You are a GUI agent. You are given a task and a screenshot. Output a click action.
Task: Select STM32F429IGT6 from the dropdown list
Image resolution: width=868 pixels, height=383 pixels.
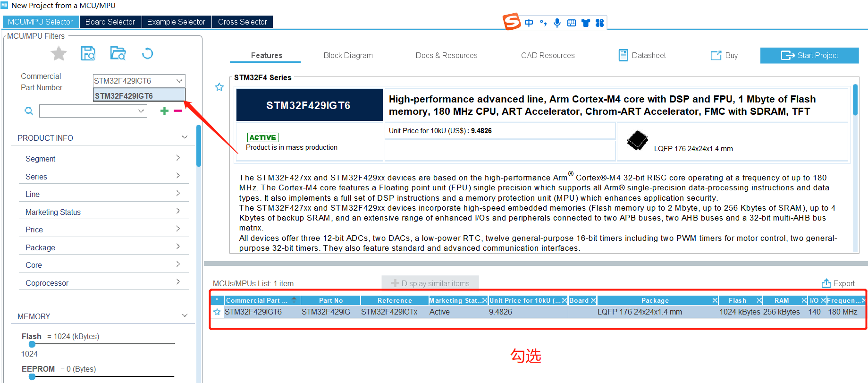tap(139, 95)
